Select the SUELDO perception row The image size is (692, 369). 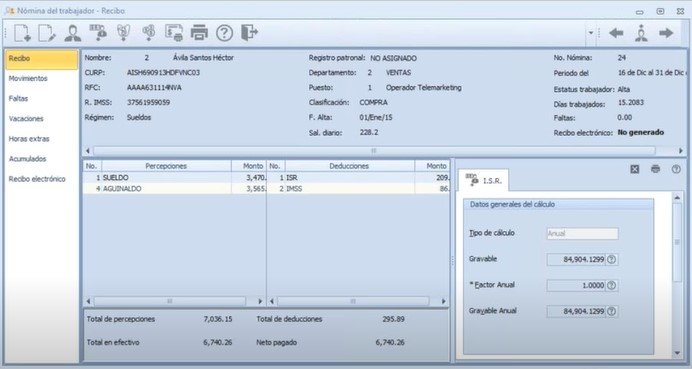tap(175, 178)
